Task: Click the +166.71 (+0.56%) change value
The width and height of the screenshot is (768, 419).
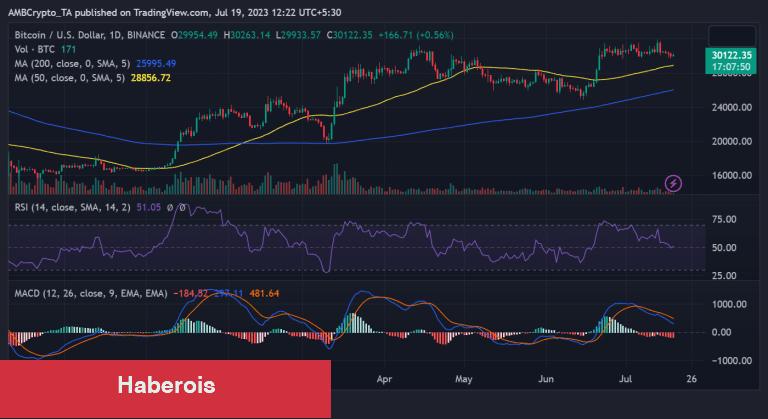Action: pos(416,35)
